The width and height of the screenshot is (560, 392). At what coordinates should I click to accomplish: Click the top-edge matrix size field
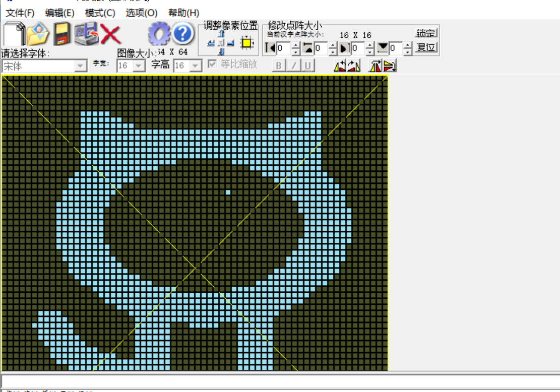click(321, 48)
